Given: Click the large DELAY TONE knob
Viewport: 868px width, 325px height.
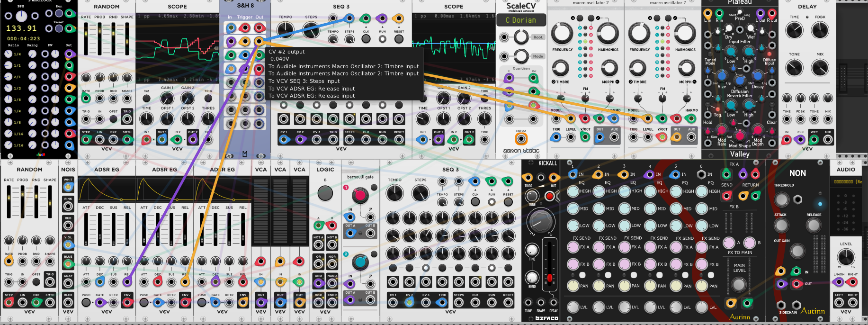Looking at the screenshot, I should coord(794,68).
